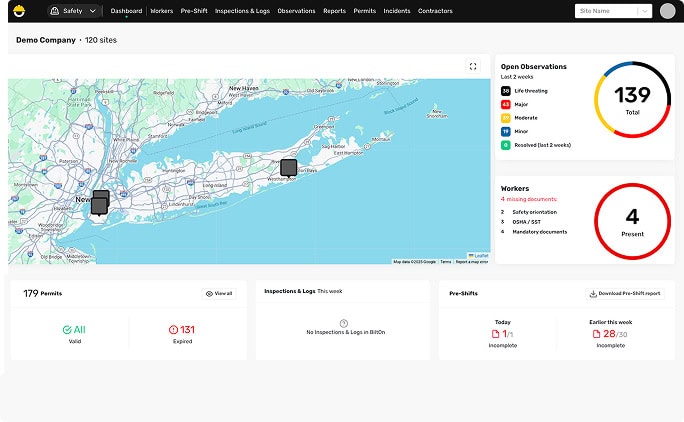
Task: Open the user profile avatar
Action: point(668,11)
